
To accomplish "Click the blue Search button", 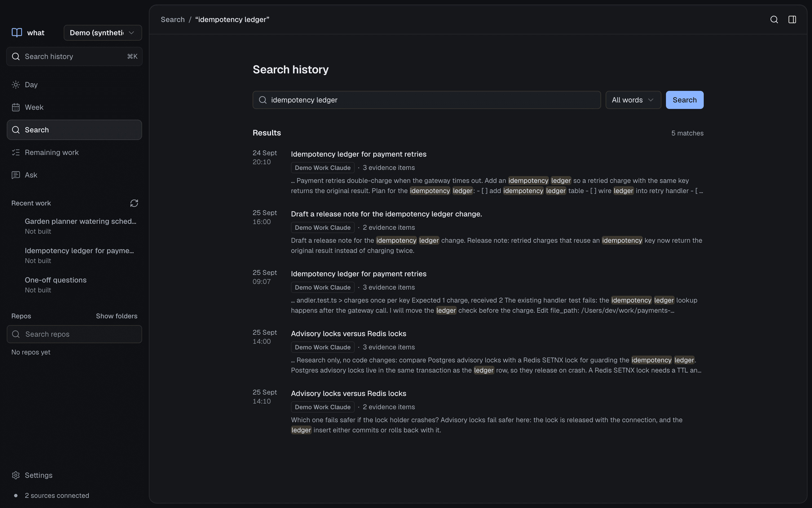I will tap(685, 100).
